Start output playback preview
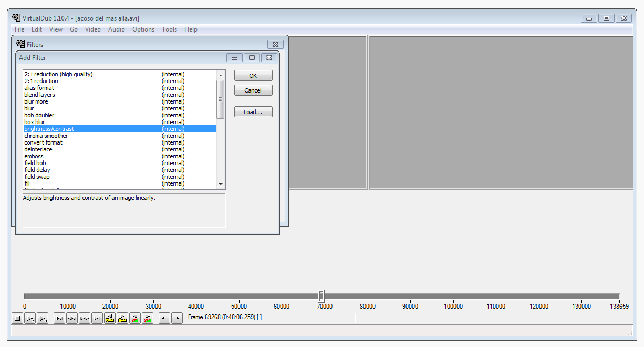 tap(43, 318)
